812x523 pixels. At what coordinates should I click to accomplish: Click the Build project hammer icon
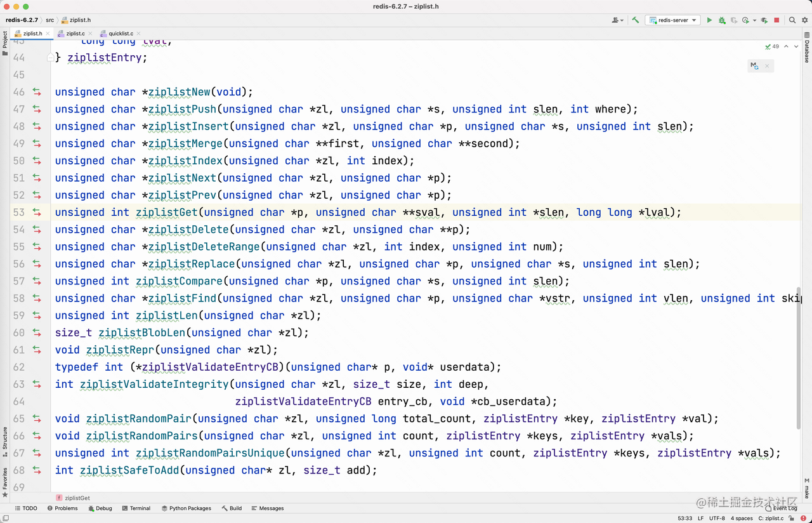tap(635, 20)
